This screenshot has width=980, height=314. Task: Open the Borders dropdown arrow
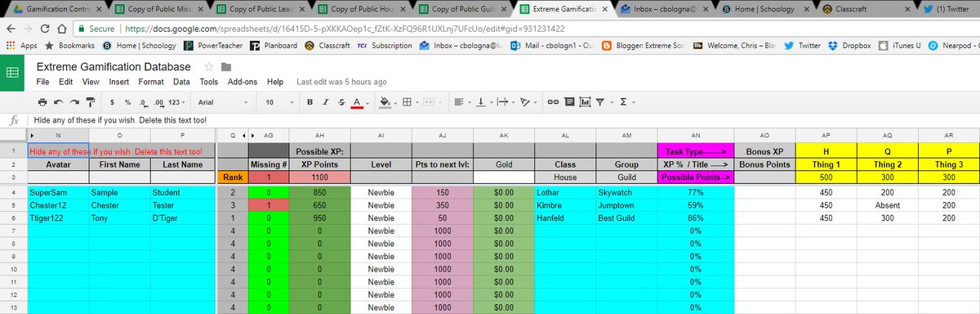click(418, 102)
